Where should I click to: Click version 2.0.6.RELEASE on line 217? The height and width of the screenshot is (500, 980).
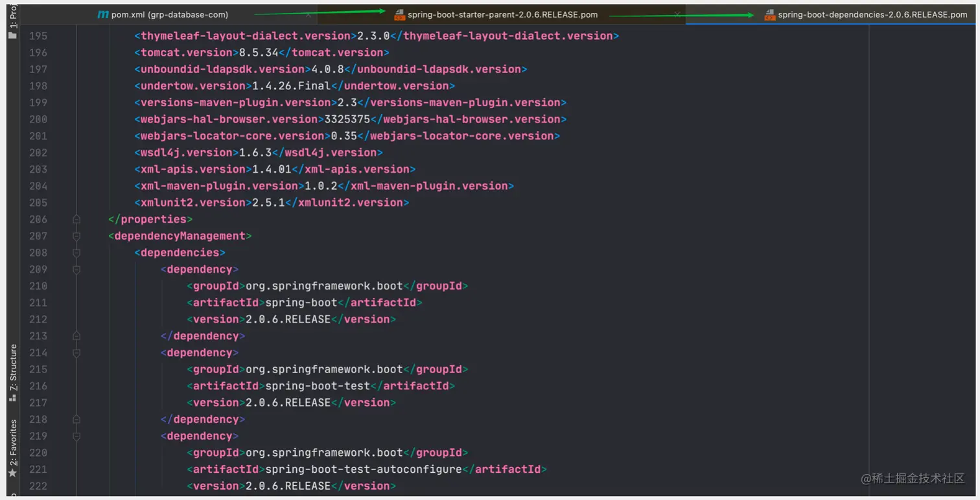click(x=288, y=403)
